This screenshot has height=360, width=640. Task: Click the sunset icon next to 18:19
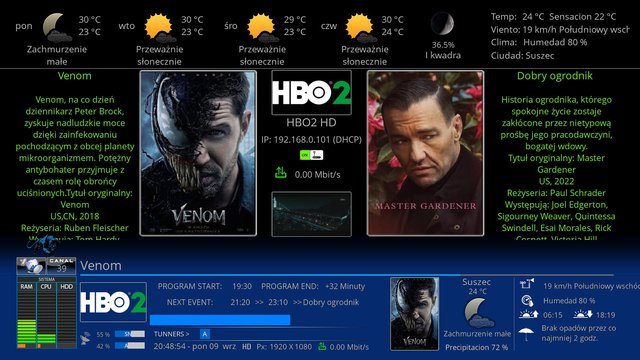[x=583, y=314]
